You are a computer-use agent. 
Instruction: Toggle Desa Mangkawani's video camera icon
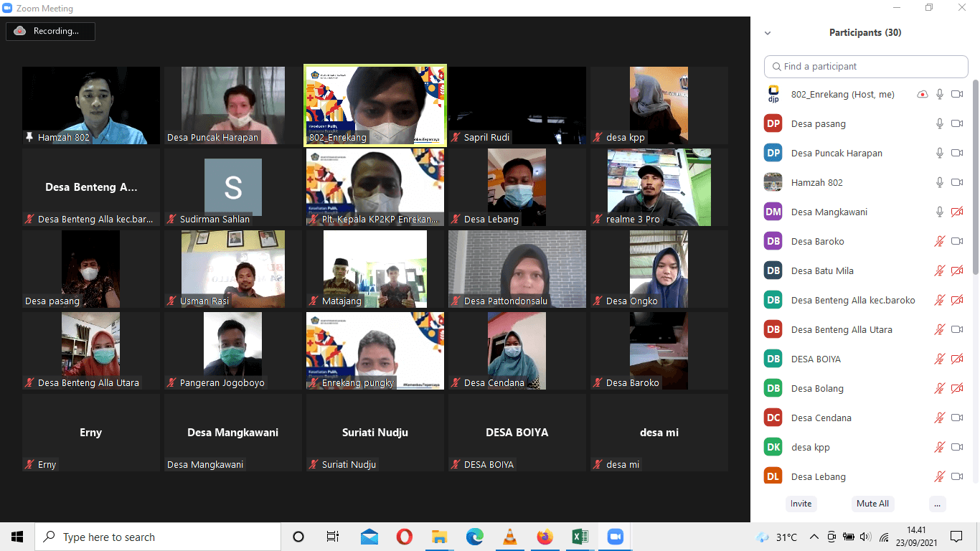956,212
